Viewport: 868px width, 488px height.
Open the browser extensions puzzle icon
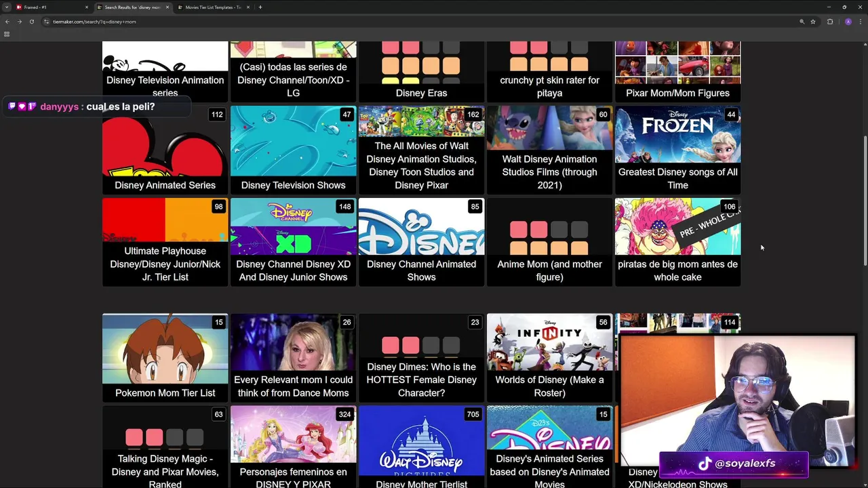click(830, 22)
